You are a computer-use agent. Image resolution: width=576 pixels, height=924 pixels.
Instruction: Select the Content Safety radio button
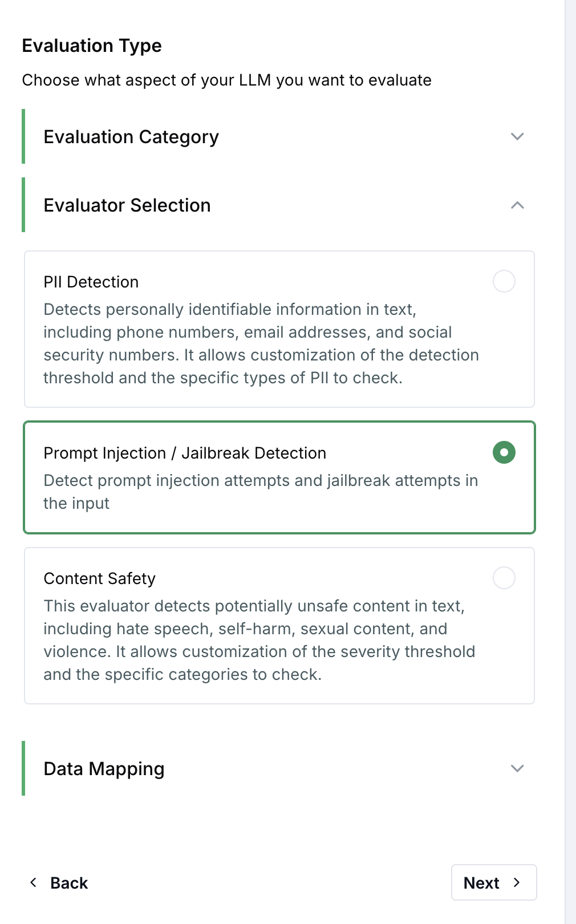click(504, 578)
